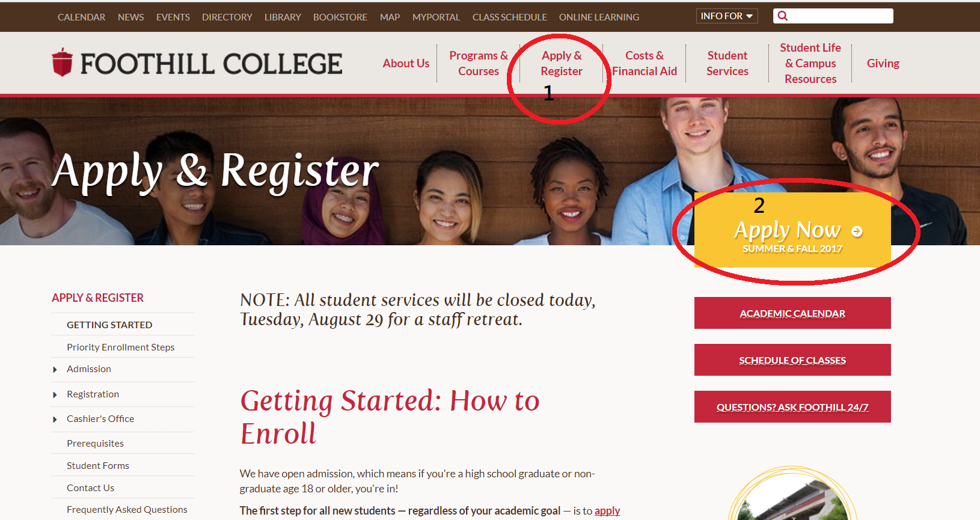
Task: Click the Schedule of Classes button
Action: point(792,360)
